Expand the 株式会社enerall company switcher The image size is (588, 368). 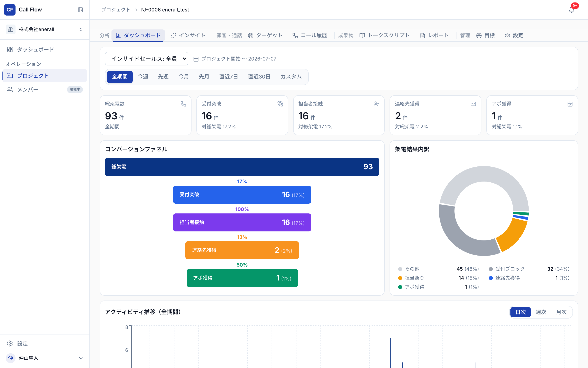point(81,29)
